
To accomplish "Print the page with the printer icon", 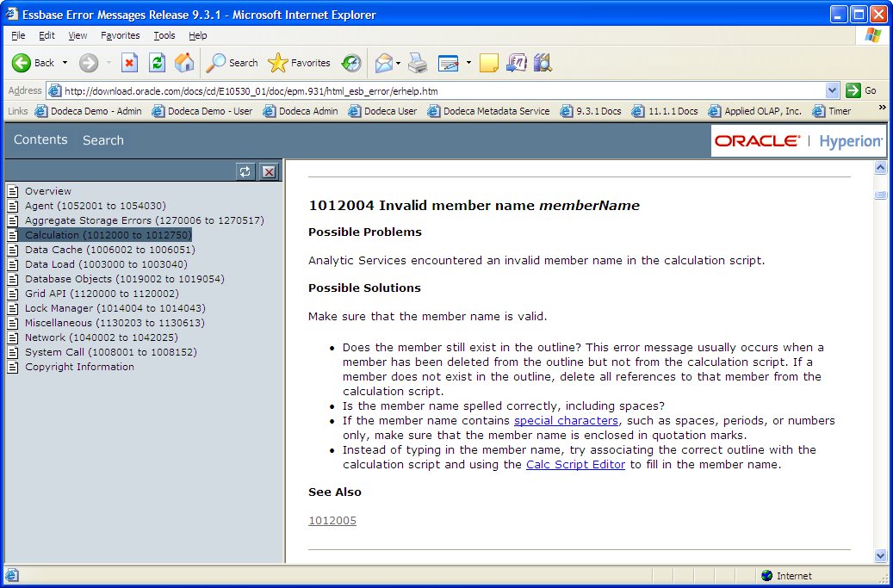I will click(418, 63).
